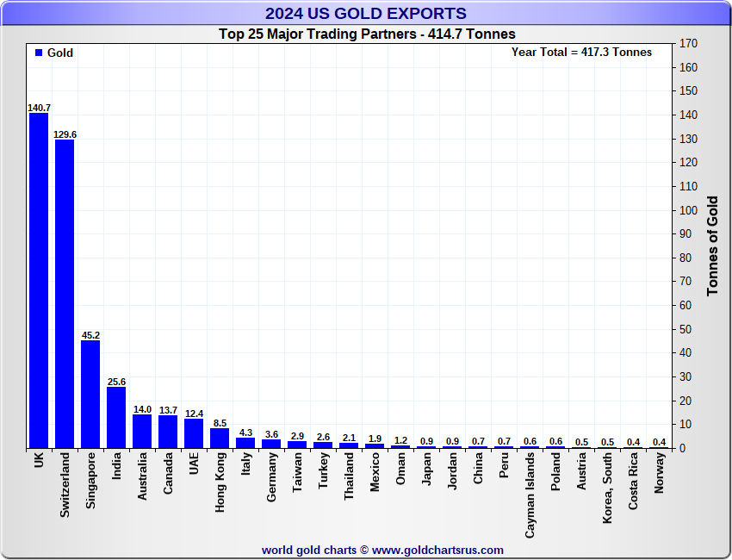This screenshot has width=732, height=560.
Task: Click the Peru axis label
Action: [504, 465]
